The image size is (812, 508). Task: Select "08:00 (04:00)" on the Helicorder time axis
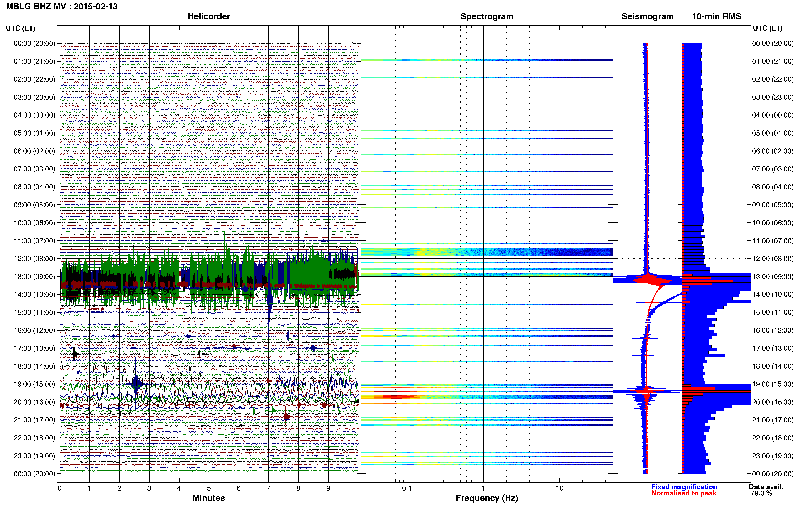pyautogui.click(x=34, y=187)
